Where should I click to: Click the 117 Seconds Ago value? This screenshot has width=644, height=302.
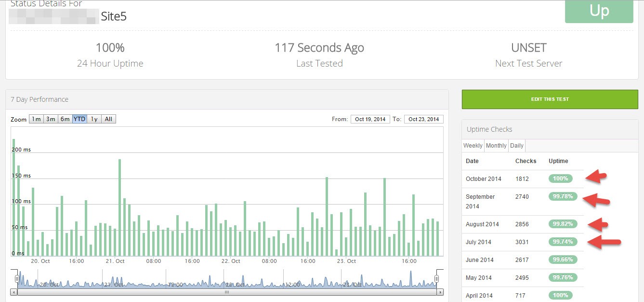(x=319, y=48)
